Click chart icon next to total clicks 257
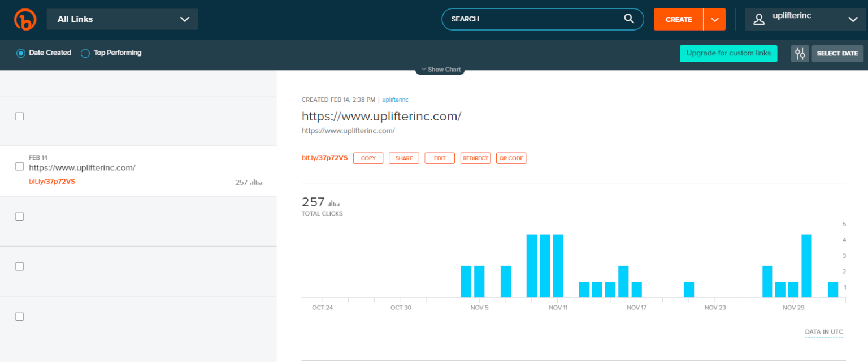The image size is (868, 362). click(334, 203)
